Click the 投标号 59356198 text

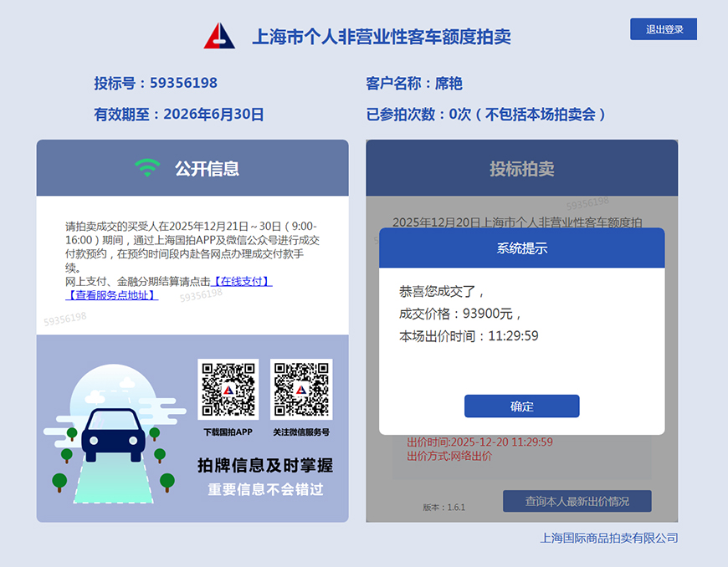pos(156,84)
